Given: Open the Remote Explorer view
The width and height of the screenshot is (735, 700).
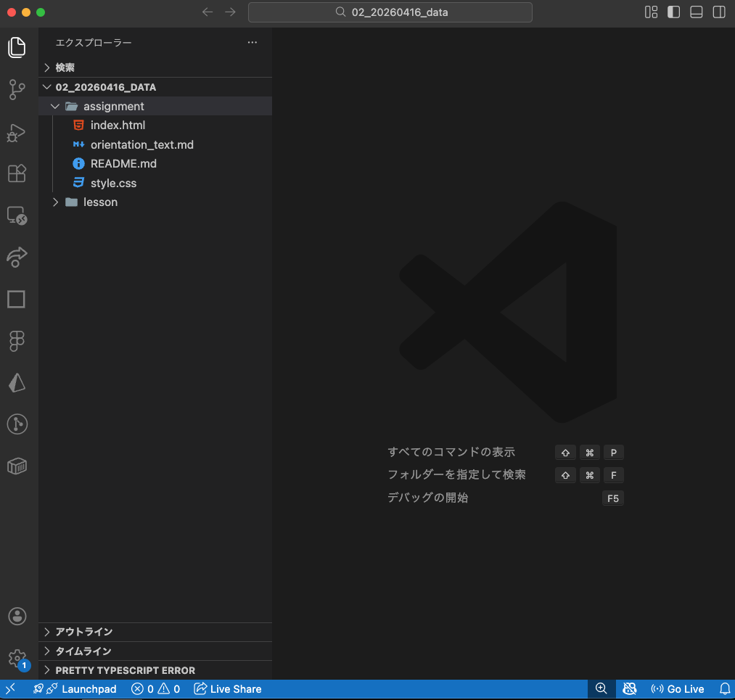Looking at the screenshot, I should [17, 216].
